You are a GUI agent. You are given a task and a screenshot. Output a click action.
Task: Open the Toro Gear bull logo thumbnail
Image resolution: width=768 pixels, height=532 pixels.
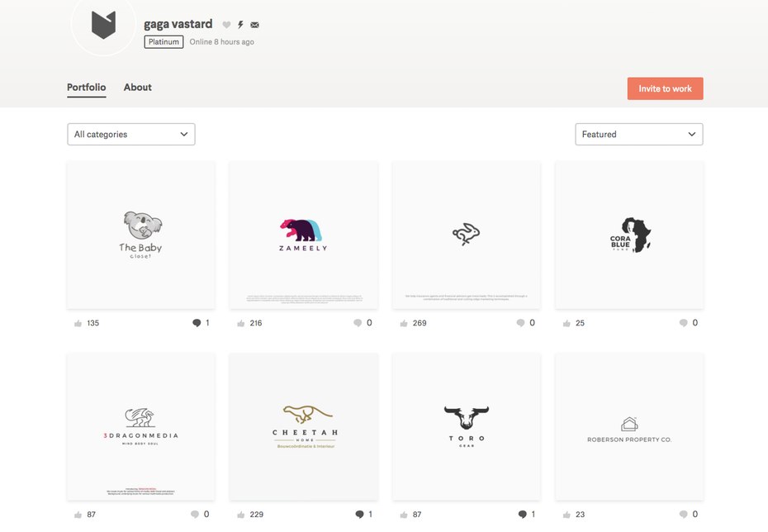tap(467, 427)
